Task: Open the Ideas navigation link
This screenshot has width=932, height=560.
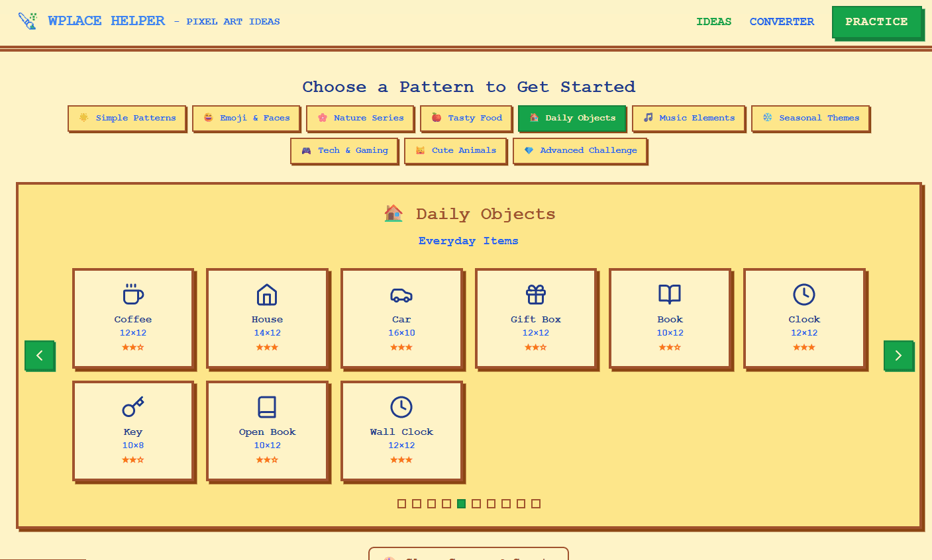Action: 714,21
